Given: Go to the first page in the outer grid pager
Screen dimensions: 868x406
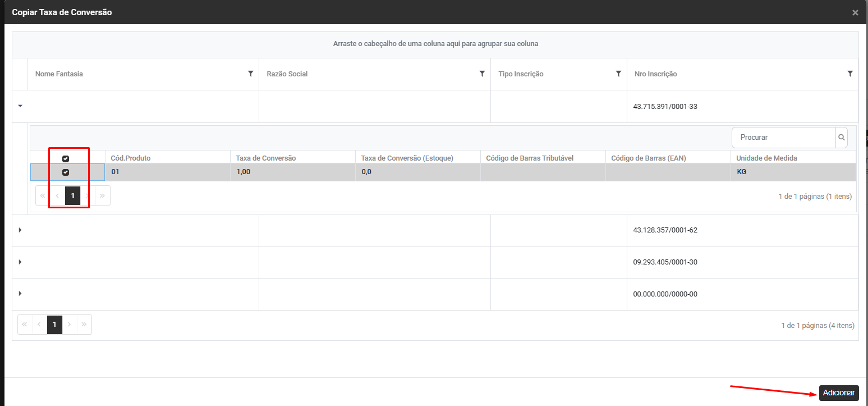Looking at the screenshot, I should (x=25, y=325).
